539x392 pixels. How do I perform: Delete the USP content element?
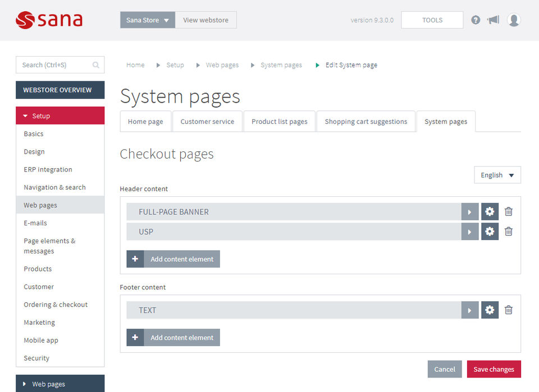[x=509, y=232]
